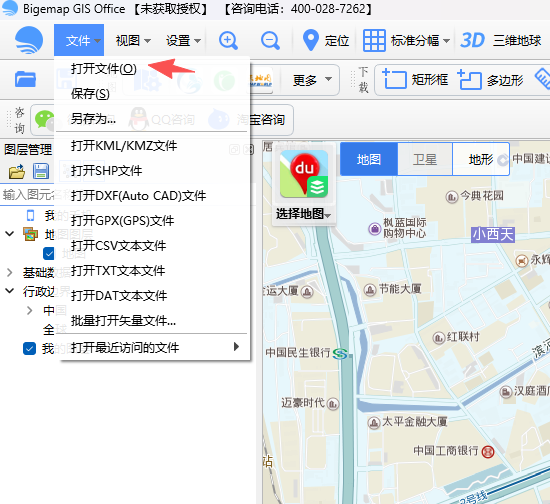Click the 标准分幅 grid icon
Image resolution: width=550 pixels, height=504 pixels.
(374, 40)
